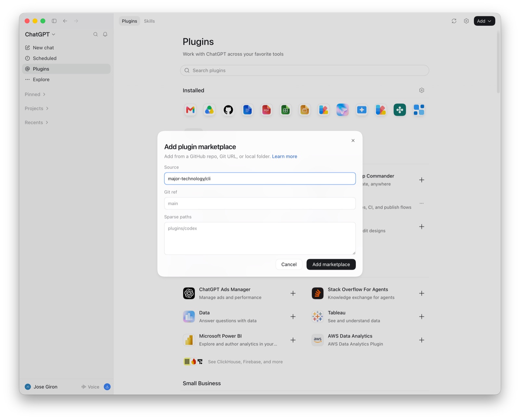Screen dimensions: 520x420
Task: Open Scheduled in the sidebar
Action: click(x=66, y=59)
